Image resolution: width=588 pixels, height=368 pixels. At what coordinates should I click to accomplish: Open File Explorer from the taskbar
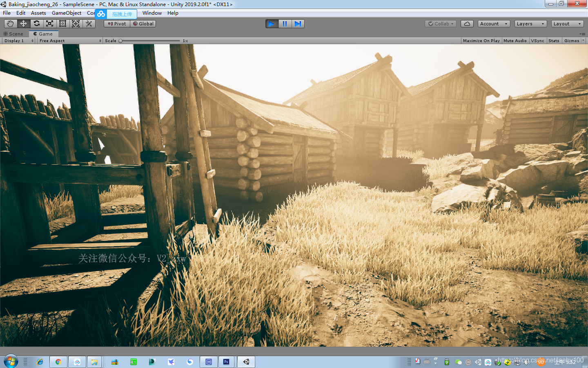tap(94, 362)
